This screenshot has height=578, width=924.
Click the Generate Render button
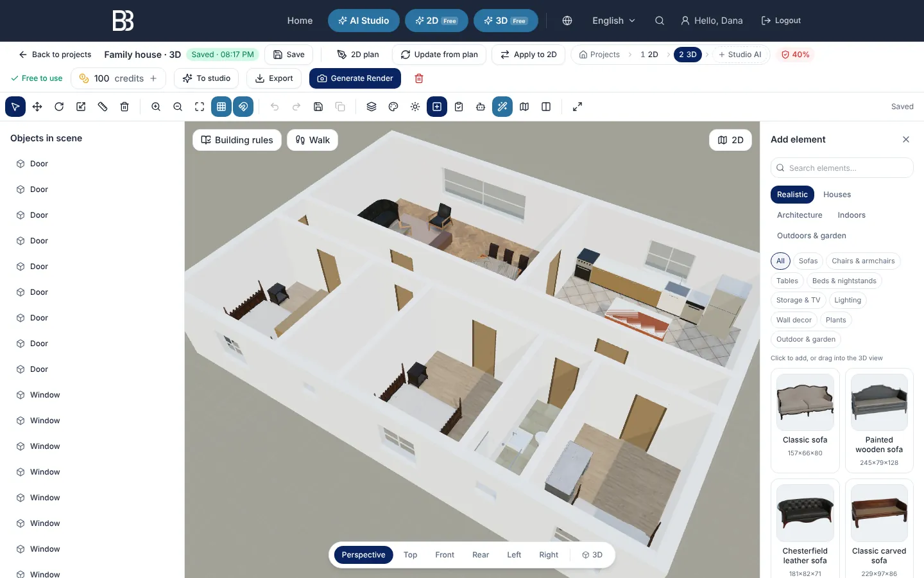coord(355,78)
